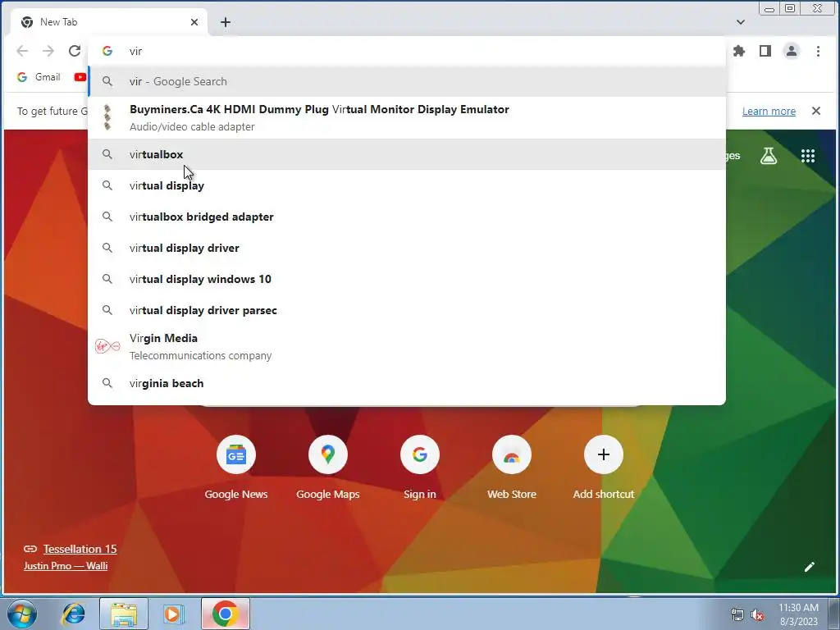Select 'virtualbox bridged adapter' suggestion
The image size is (840, 630).
(x=407, y=217)
